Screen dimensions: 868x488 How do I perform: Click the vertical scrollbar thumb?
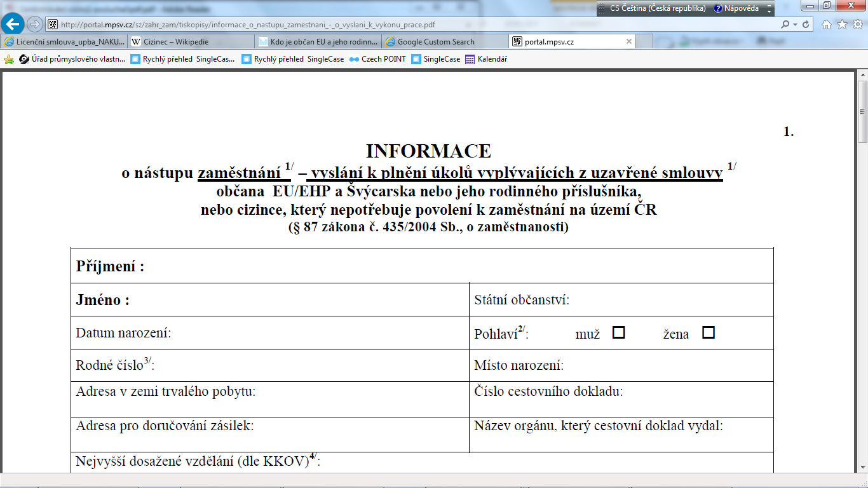pyautogui.click(x=862, y=111)
